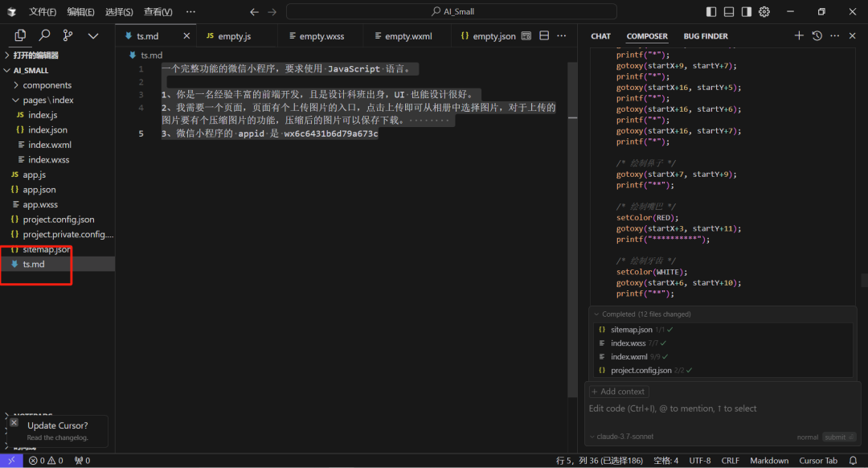Screen dimensions: 868x468
Task: Toggle Cursor Tab in the status bar
Action: [818, 461]
